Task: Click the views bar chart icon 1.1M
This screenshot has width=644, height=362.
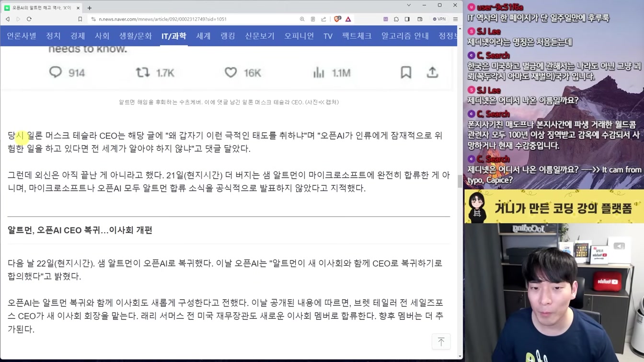Action: 319,72
